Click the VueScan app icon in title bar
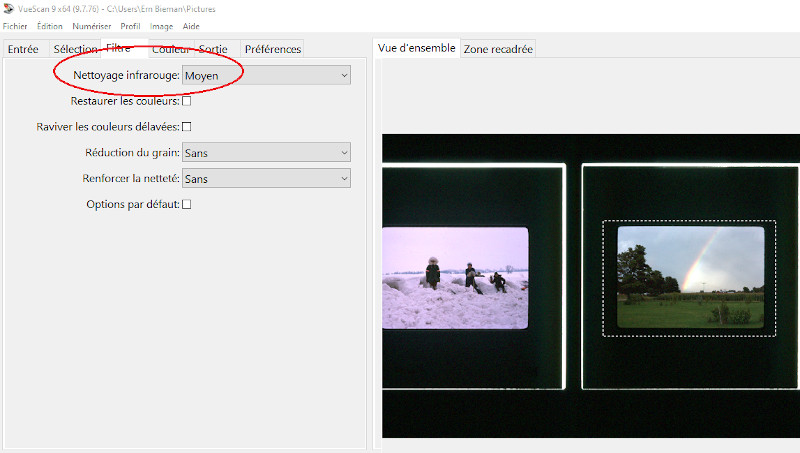This screenshot has height=453, width=800. [x=8, y=8]
